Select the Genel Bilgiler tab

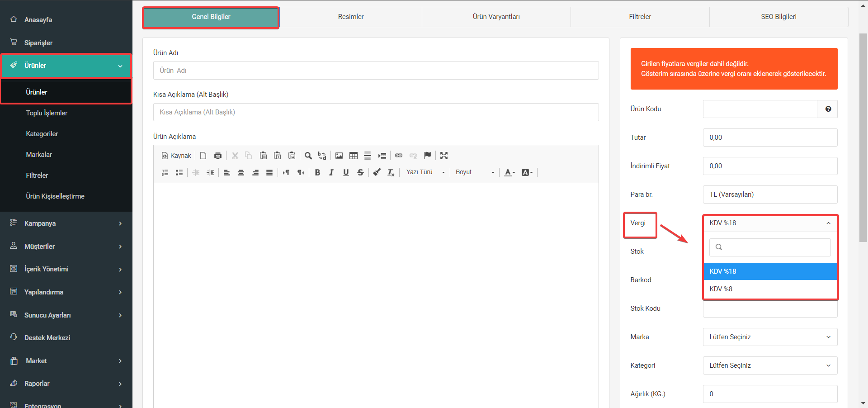point(211,17)
